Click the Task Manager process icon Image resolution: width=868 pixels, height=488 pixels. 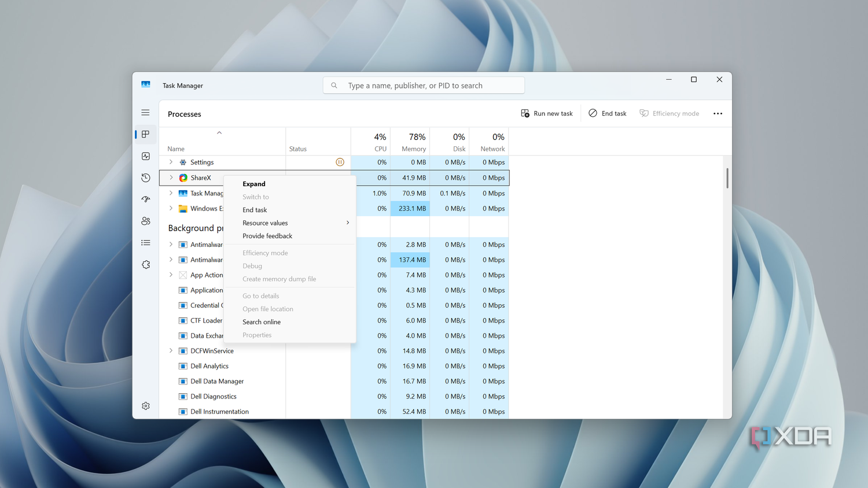tap(183, 193)
